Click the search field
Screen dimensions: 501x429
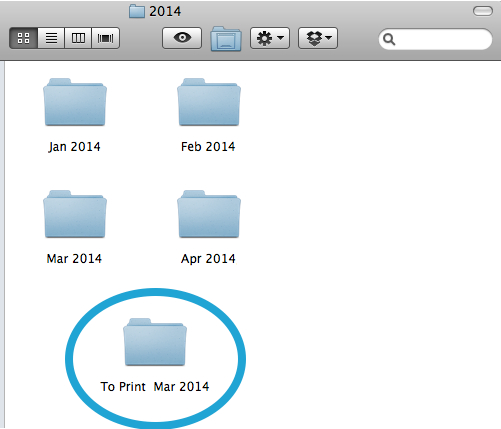435,39
